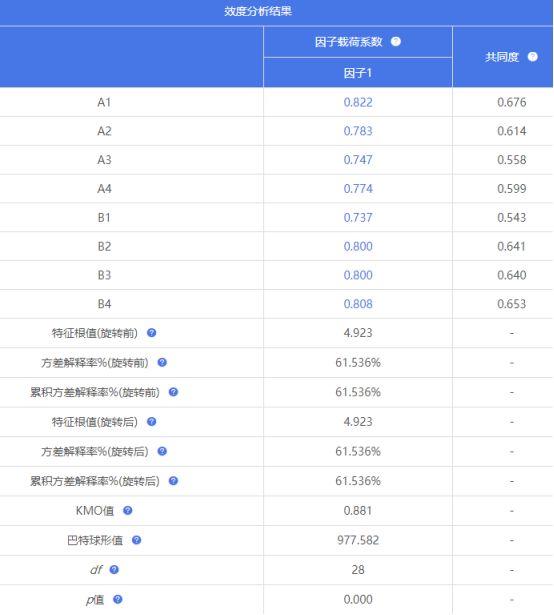
Task: Click help icon beside 共同度 header
Action: 532,57
